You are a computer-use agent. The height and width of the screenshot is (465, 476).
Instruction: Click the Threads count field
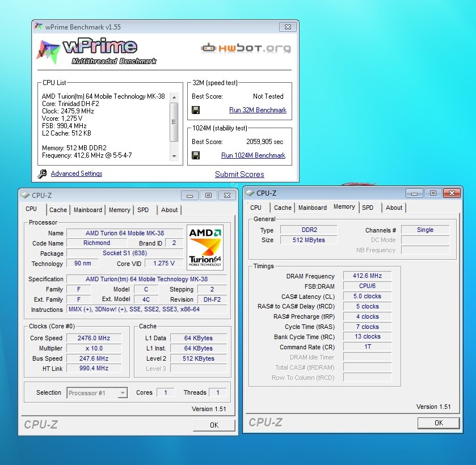point(218,392)
